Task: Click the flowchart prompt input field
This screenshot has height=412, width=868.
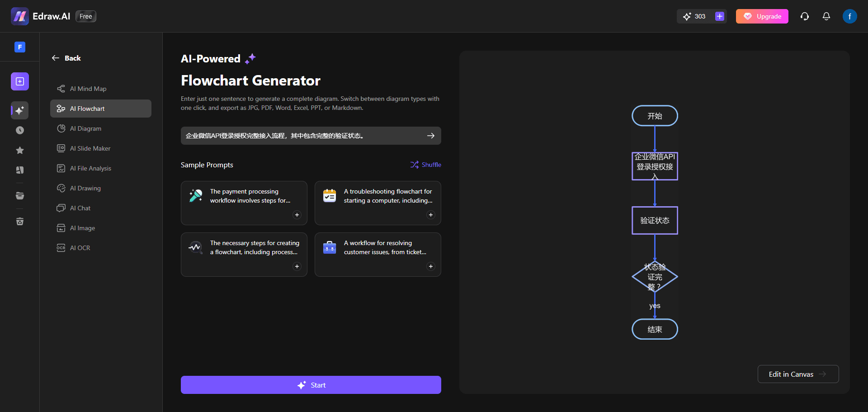Action: pos(303,136)
